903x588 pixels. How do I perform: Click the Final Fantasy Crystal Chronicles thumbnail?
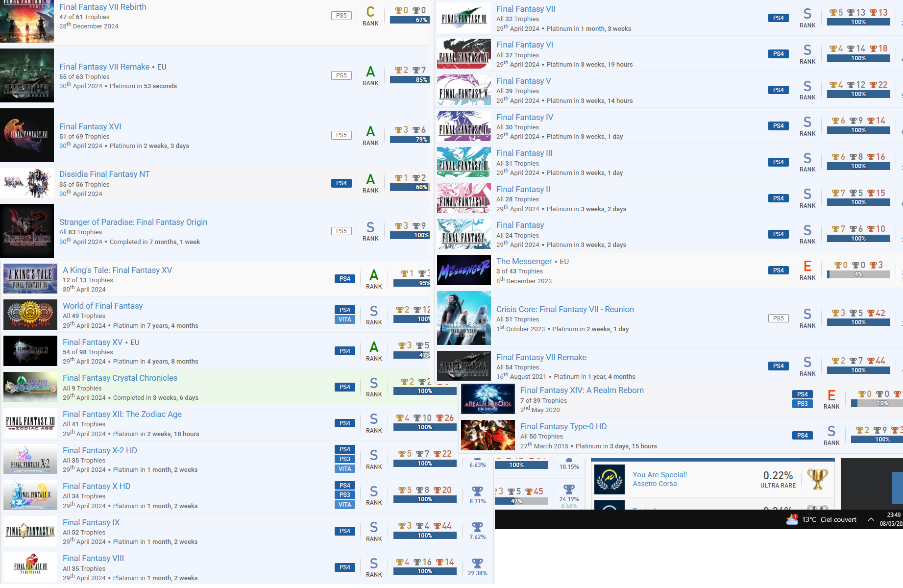tap(30, 387)
